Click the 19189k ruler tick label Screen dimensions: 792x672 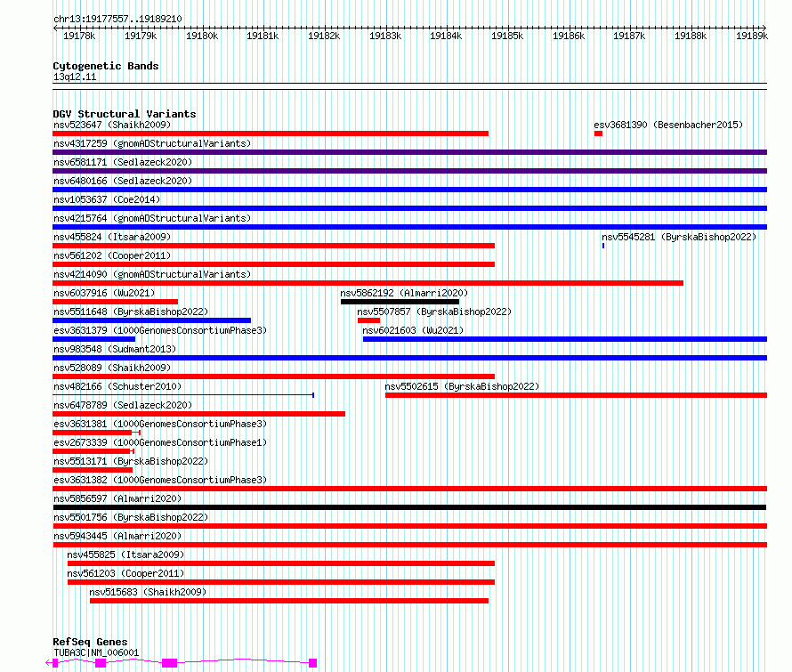point(752,36)
